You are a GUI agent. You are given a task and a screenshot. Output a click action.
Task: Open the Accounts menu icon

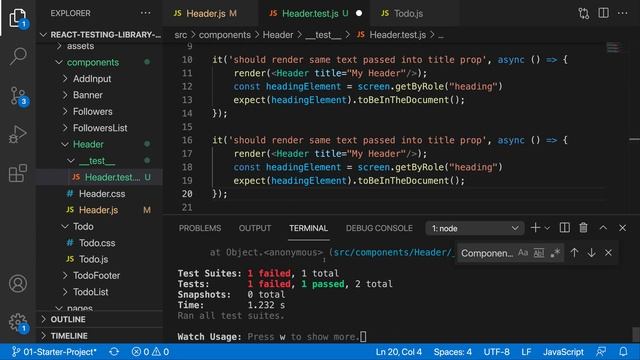point(18,283)
